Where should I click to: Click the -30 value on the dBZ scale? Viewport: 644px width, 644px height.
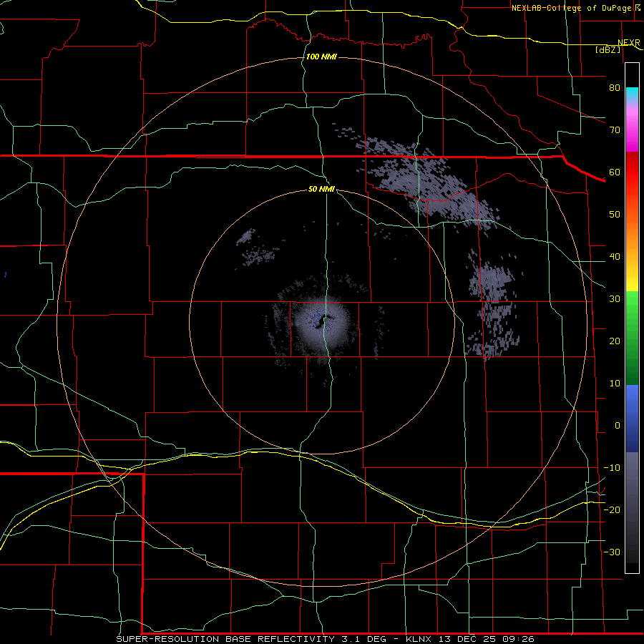tap(612, 552)
